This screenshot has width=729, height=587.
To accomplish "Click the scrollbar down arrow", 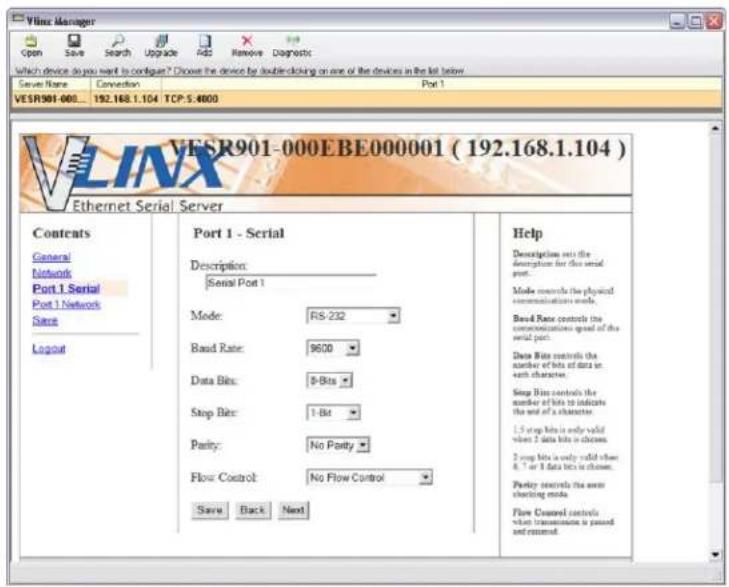I will pyautogui.click(x=715, y=554).
